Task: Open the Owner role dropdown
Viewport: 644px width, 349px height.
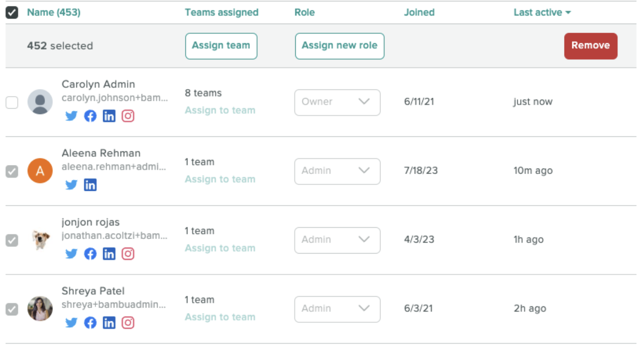Action: click(337, 102)
